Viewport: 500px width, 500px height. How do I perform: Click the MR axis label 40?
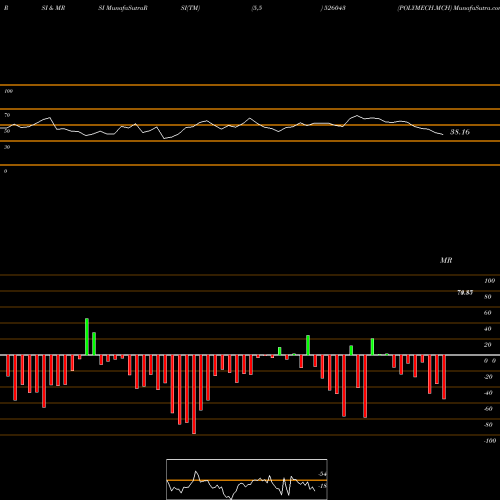pos(488,329)
